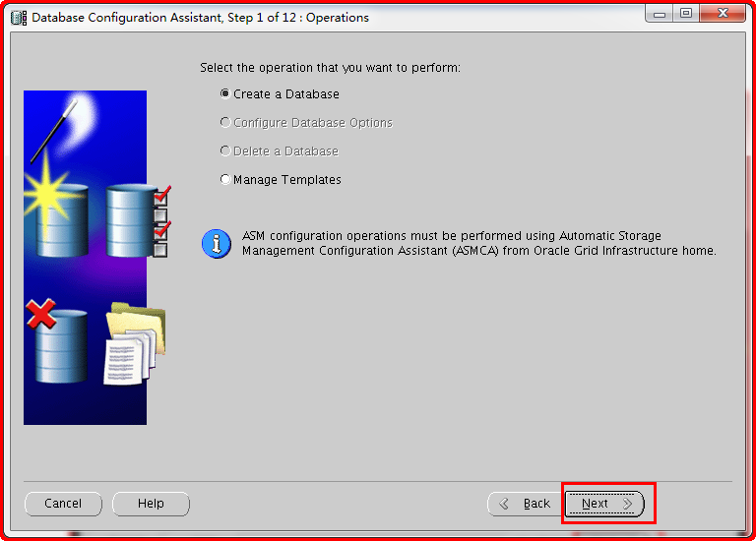Viewport: 756px width, 541px height.
Task: Open the Help dialog
Action: tap(151, 504)
